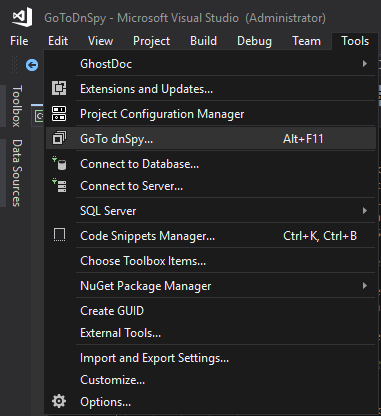Viewport: 381px width, 416px height.
Task: Click the Ctrl+K, Ctrl+B shortcut text
Action: [320, 236]
